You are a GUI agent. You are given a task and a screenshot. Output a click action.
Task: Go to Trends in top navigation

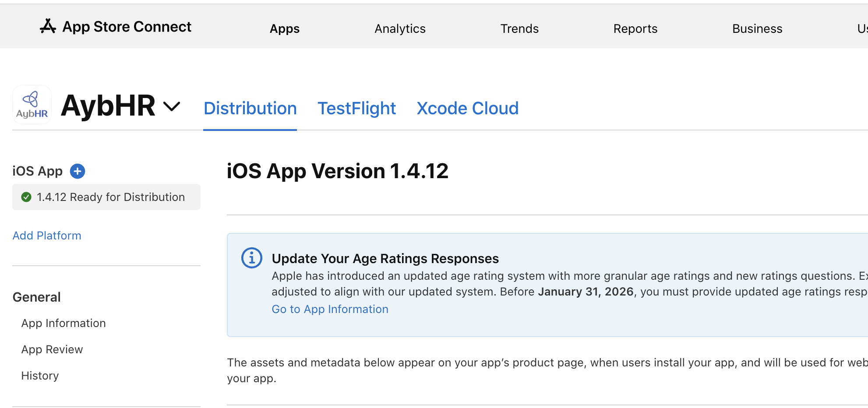coord(519,29)
